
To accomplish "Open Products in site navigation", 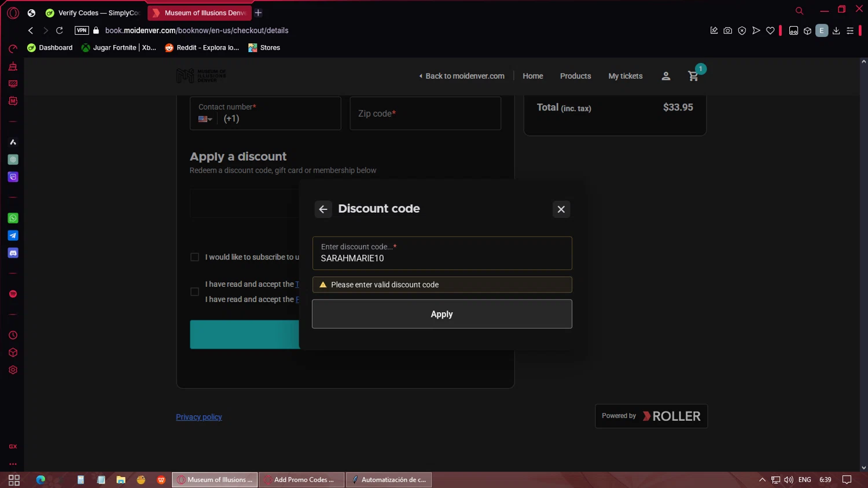I will pyautogui.click(x=576, y=76).
